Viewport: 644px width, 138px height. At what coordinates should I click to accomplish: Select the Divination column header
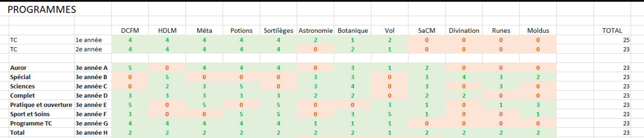(x=464, y=31)
